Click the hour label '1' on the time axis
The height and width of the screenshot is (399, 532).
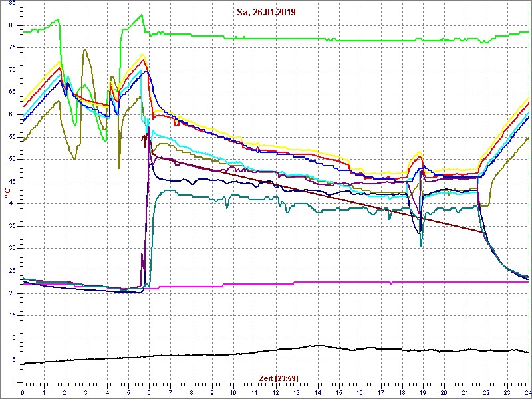point(44,392)
